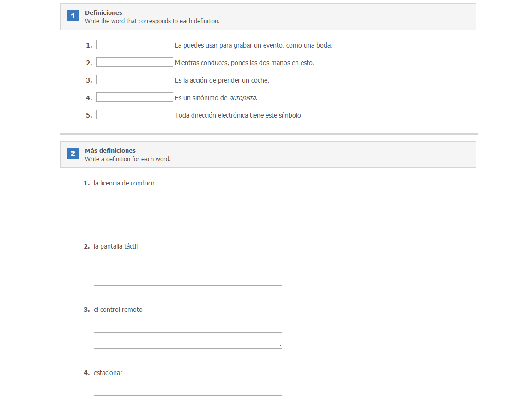The height and width of the screenshot is (400, 532).
Task: Click the prompt 'el control remoto'
Action: click(x=118, y=310)
